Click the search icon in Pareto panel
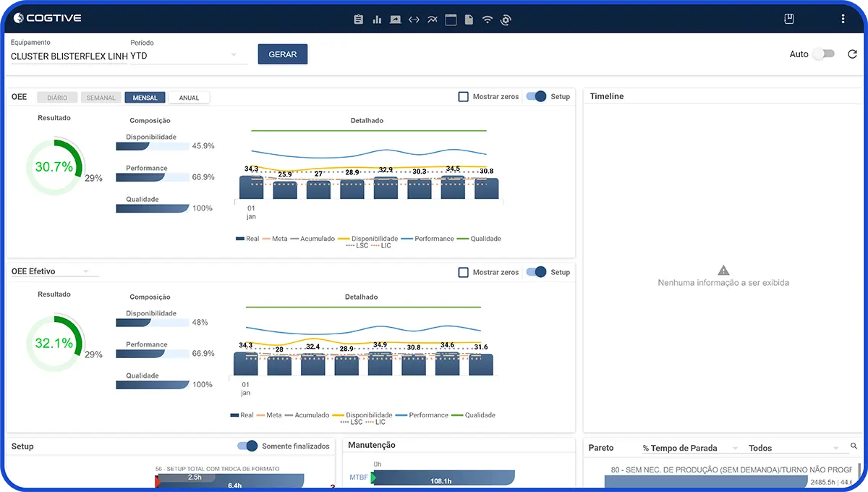Screen dimensions: 868x492 854,446
